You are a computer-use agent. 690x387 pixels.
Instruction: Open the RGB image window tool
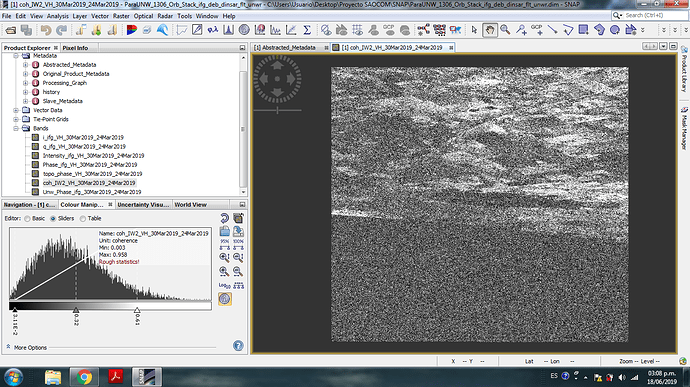point(132,30)
